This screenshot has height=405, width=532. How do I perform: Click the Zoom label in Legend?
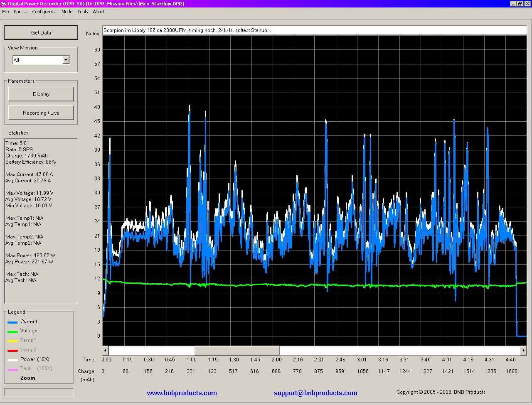(28, 378)
